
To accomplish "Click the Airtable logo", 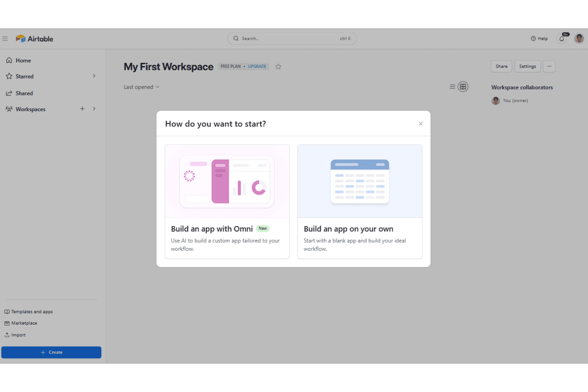I will (x=35, y=39).
